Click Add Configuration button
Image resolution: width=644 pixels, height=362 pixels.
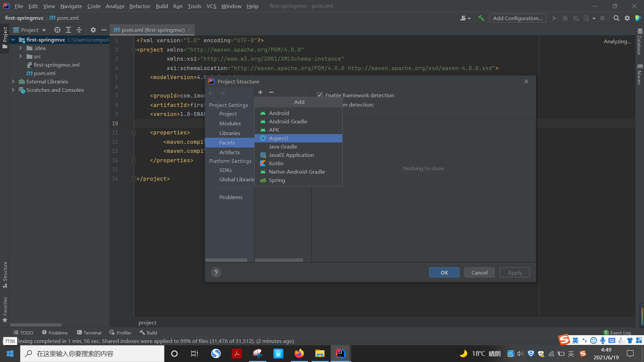518,18
